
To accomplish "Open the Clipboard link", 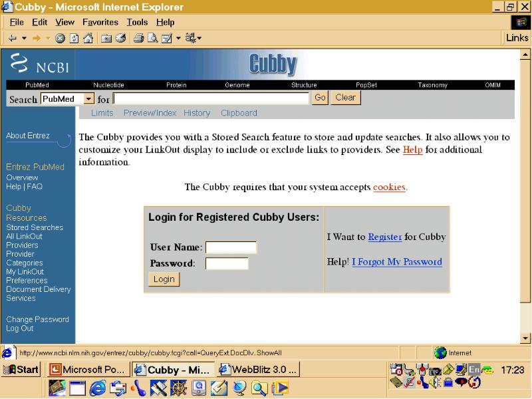I will pos(239,113).
